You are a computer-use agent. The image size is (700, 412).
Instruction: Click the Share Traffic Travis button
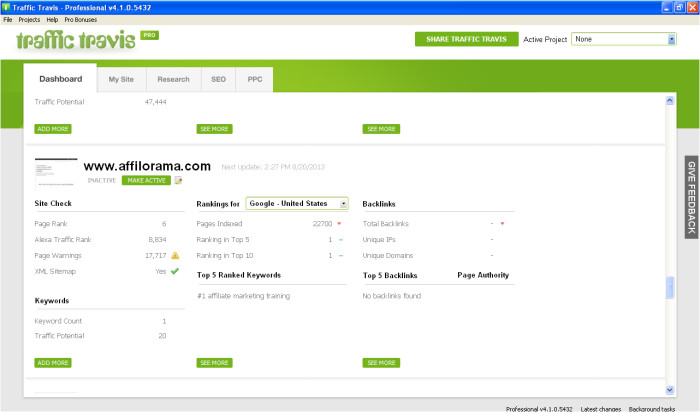click(x=467, y=39)
